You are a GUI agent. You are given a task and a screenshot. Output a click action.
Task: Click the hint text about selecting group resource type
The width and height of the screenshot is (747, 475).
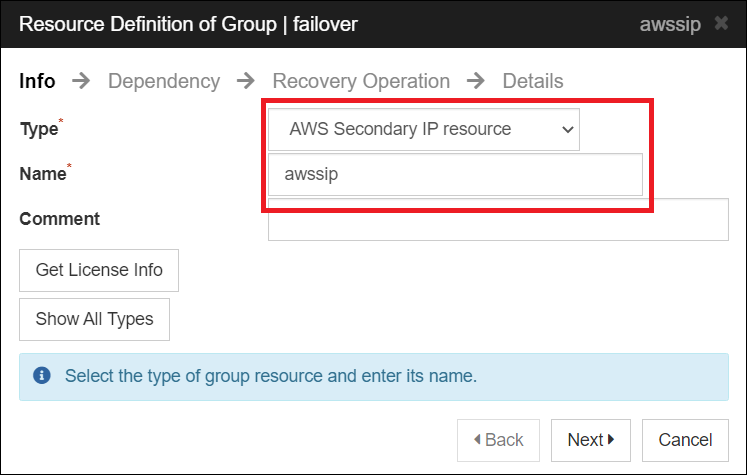coord(271,376)
